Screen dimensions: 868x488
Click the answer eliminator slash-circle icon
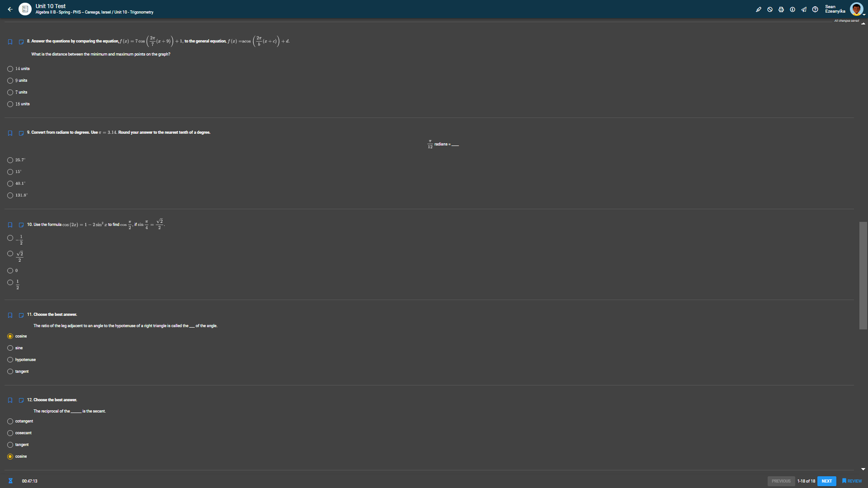(x=770, y=9)
